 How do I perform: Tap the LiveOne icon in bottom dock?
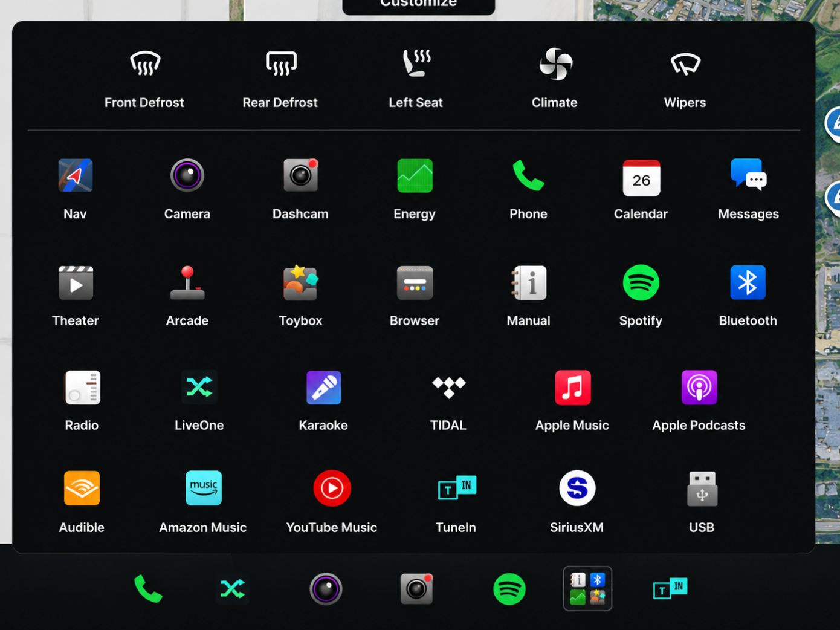tap(233, 589)
